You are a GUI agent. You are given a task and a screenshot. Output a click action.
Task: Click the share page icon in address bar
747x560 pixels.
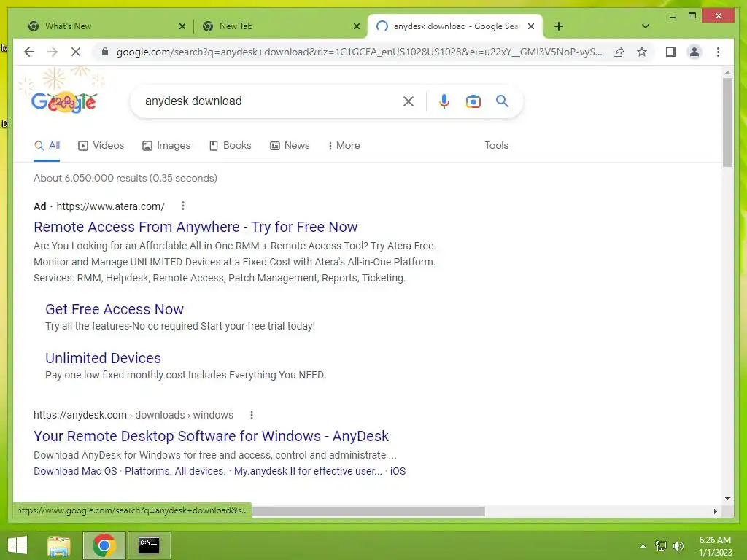[619, 52]
